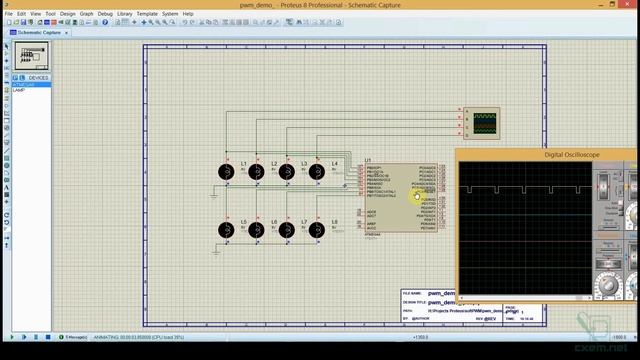This screenshot has width=640, height=360.
Task: Click the New Project toolbar icon
Action: point(9,22)
